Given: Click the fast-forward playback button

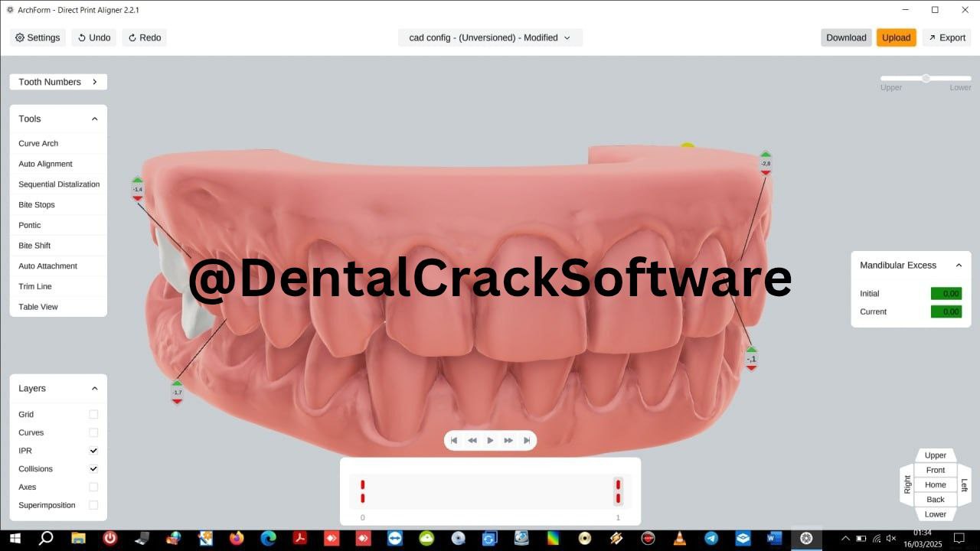Looking at the screenshot, I should 508,440.
